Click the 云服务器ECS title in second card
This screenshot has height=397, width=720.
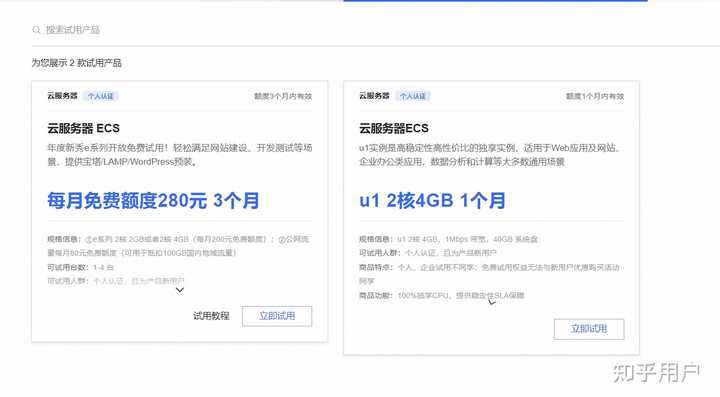tap(394, 129)
